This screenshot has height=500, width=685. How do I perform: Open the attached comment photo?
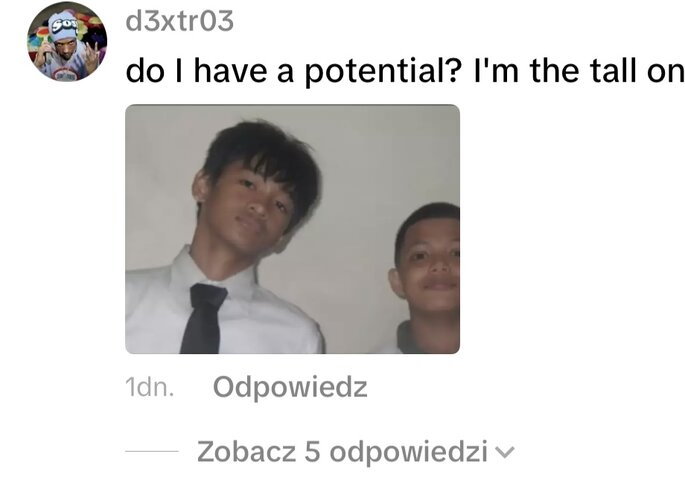(292, 229)
